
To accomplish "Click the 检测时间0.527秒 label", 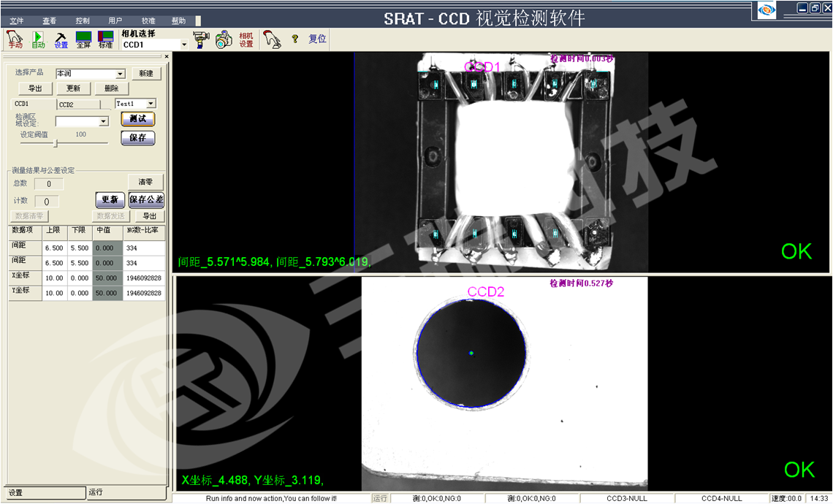I will (581, 283).
